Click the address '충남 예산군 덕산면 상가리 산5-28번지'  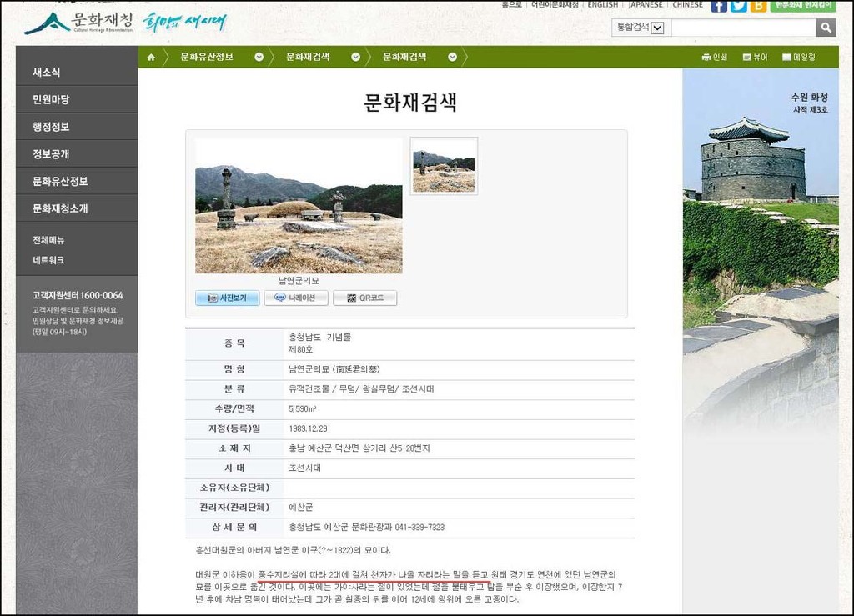click(359, 448)
